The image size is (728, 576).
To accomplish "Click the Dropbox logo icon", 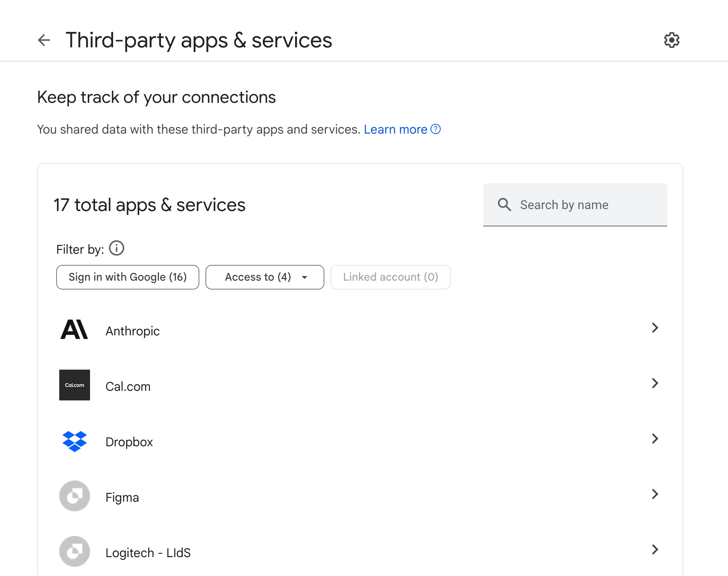I will click(74, 441).
